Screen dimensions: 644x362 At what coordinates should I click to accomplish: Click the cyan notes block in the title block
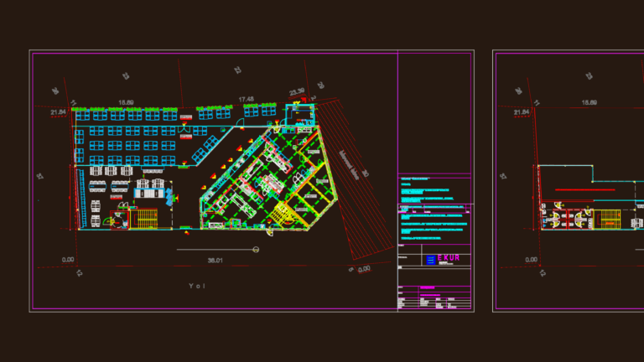click(434, 209)
